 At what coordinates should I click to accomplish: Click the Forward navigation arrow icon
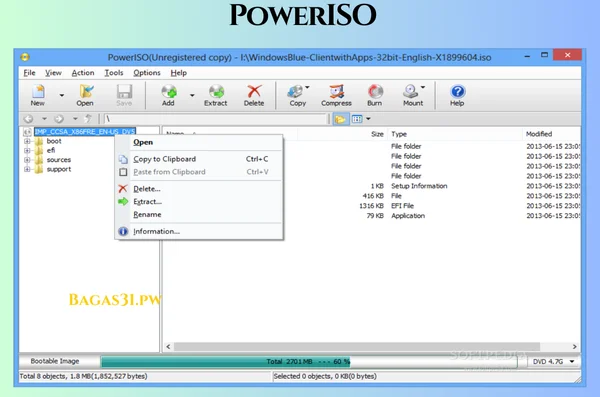(x=59, y=119)
